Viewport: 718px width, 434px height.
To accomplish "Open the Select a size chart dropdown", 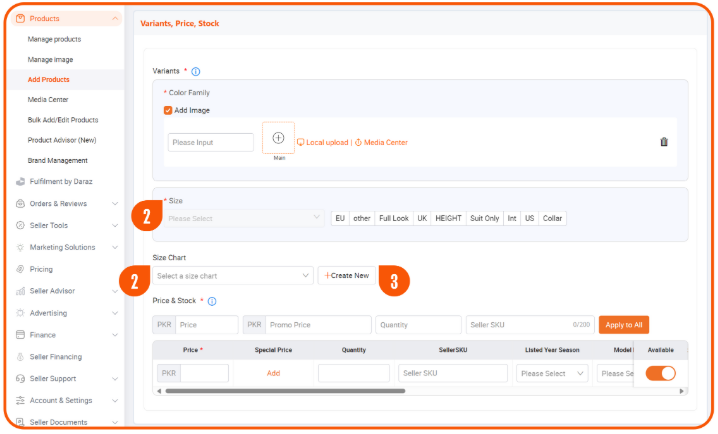I will [x=233, y=275].
